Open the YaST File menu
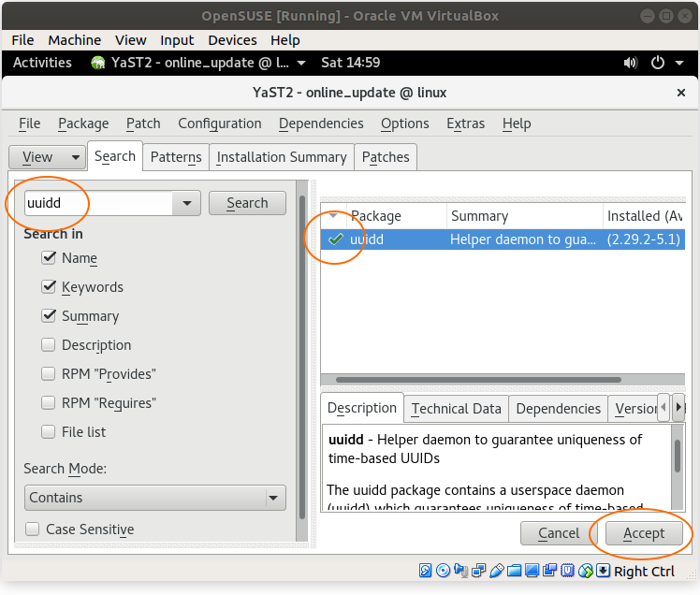Image resolution: width=700 pixels, height=595 pixels. 29,123
